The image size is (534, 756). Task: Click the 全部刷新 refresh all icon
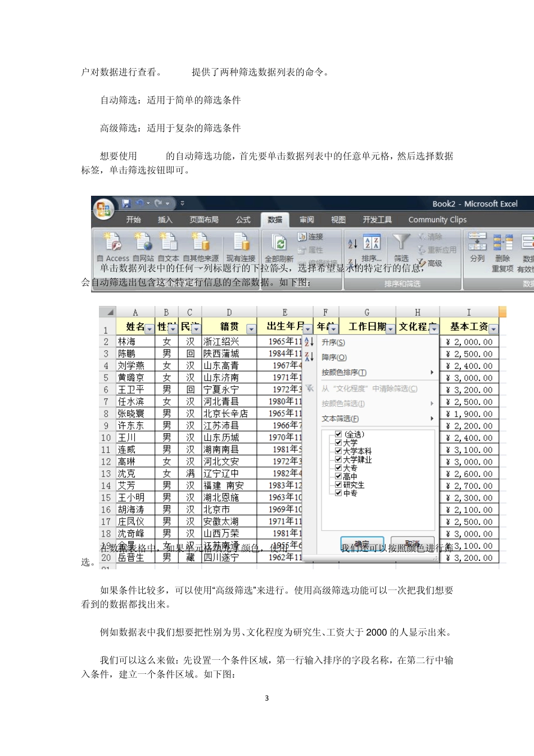click(x=279, y=243)
